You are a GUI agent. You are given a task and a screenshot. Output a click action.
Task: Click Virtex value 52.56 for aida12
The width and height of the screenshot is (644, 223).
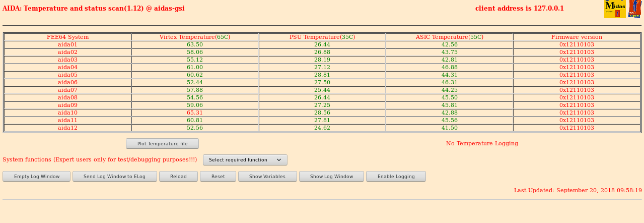pyautogui.click(x=195, y=128)
